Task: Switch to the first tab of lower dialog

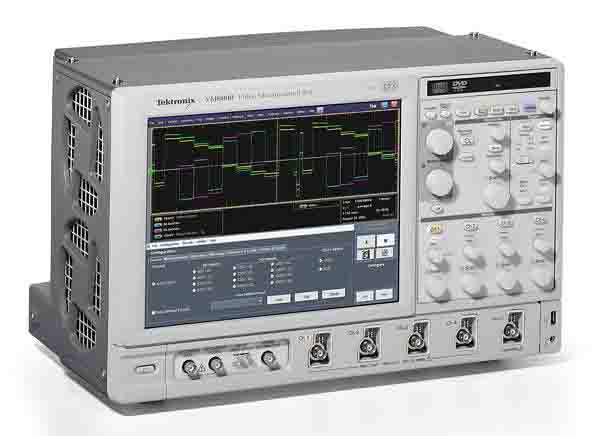Action: [154, 241]
